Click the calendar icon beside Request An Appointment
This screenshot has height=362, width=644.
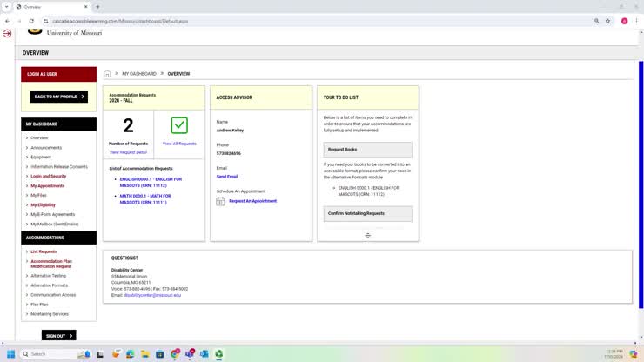pyautogui.click(x=220, y=201)
